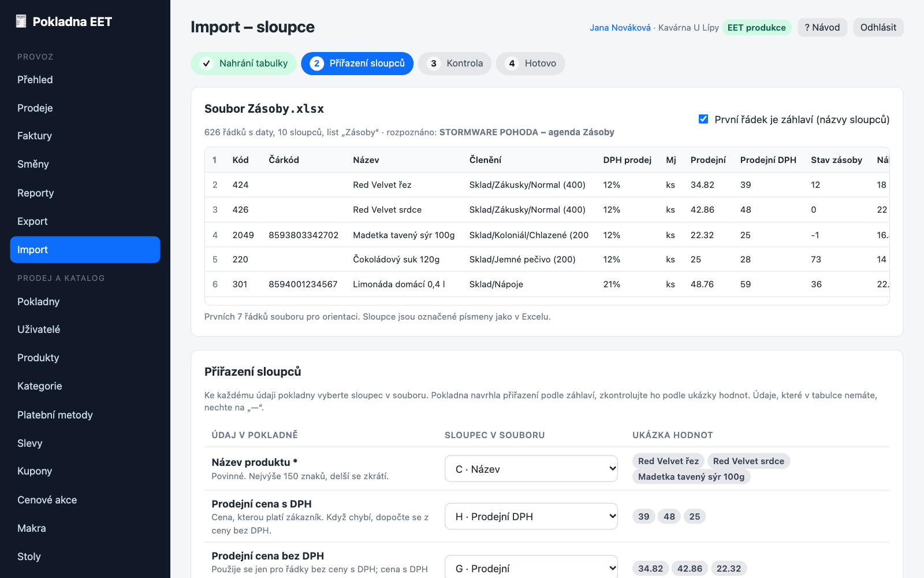Open Slevy in the sidebar

[85, 443]
